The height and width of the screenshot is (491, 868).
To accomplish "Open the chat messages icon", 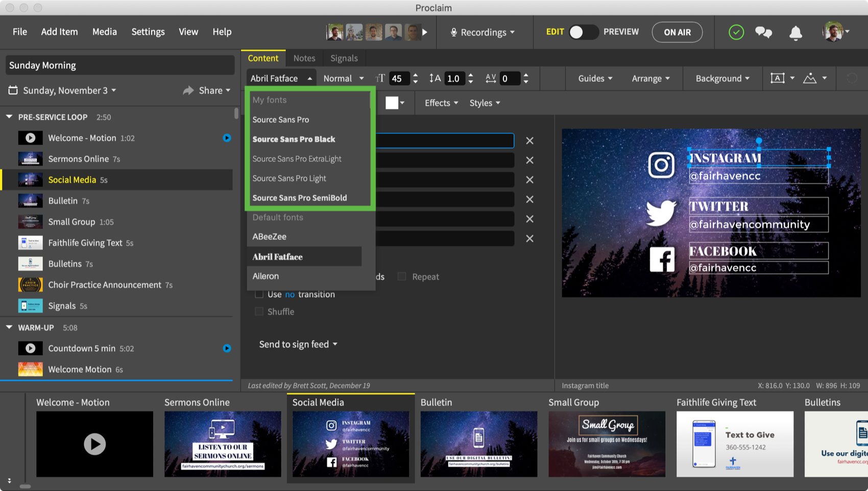I will pos(763,32).
